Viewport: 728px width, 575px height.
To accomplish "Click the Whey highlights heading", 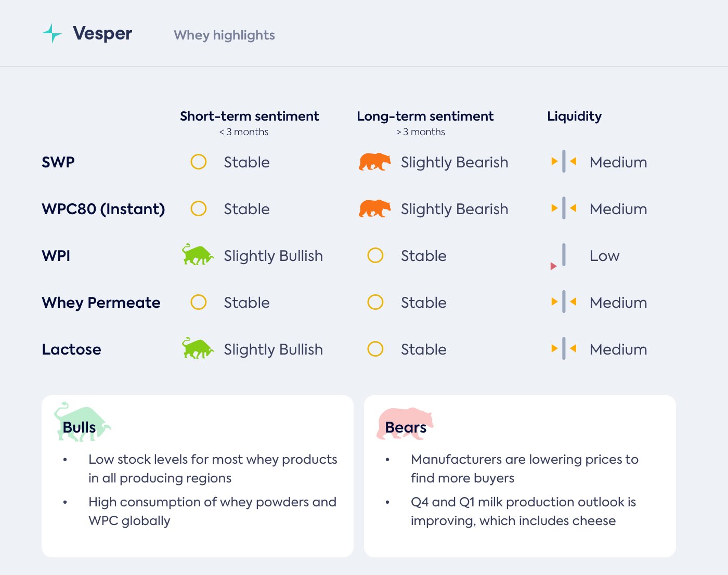I will coord(224,35).
